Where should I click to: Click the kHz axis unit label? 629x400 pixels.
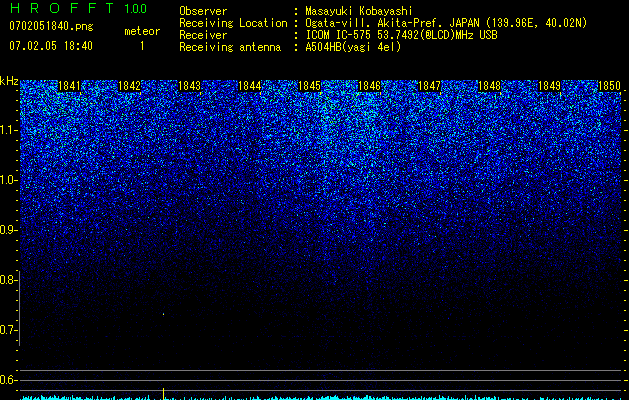pos(9,81)
